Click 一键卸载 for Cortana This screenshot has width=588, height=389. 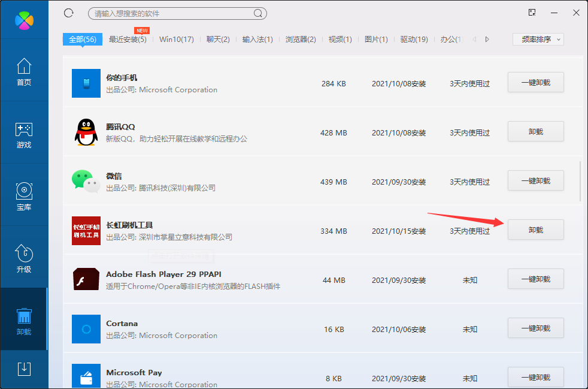pos(536,328)
